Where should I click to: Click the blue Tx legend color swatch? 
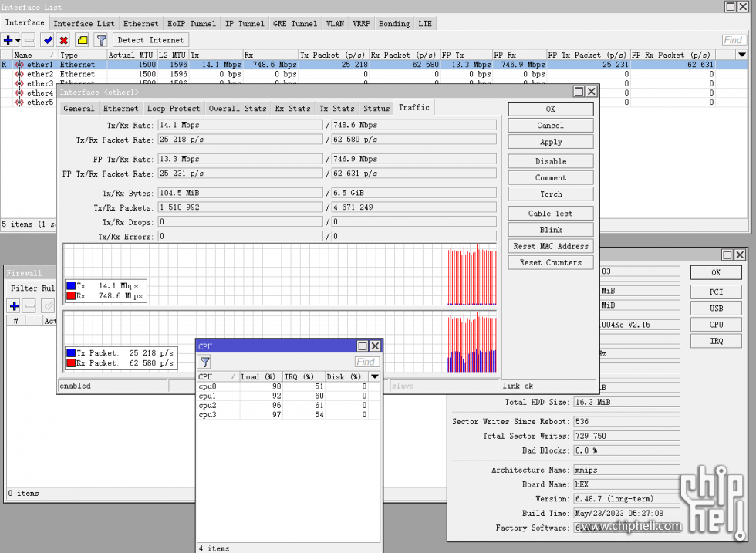pyautogui.click(x=71, y=286)
